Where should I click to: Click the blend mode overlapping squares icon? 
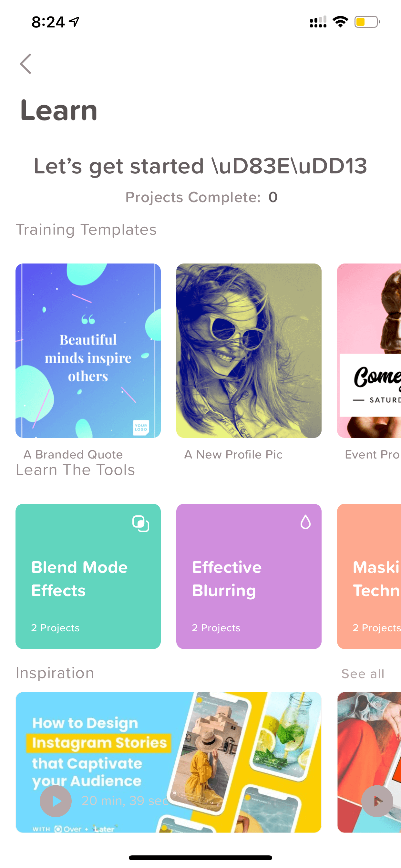pyautogui.click(x=141, y=524)
